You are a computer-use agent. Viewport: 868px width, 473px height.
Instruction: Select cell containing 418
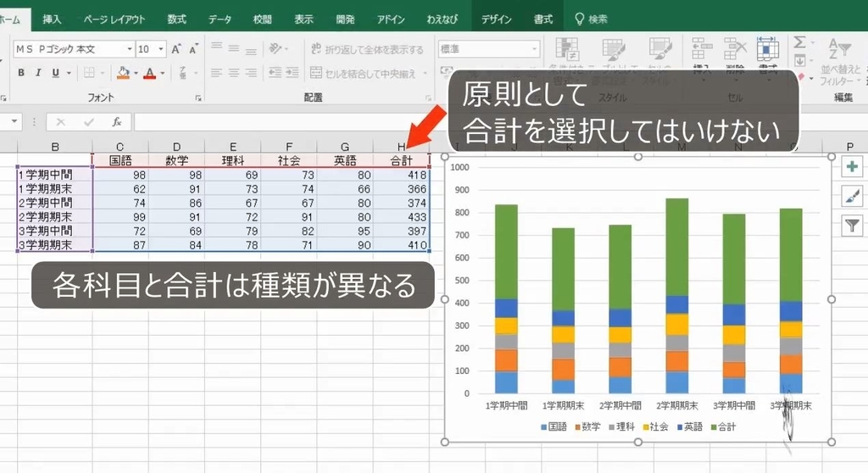coord(401,175)
